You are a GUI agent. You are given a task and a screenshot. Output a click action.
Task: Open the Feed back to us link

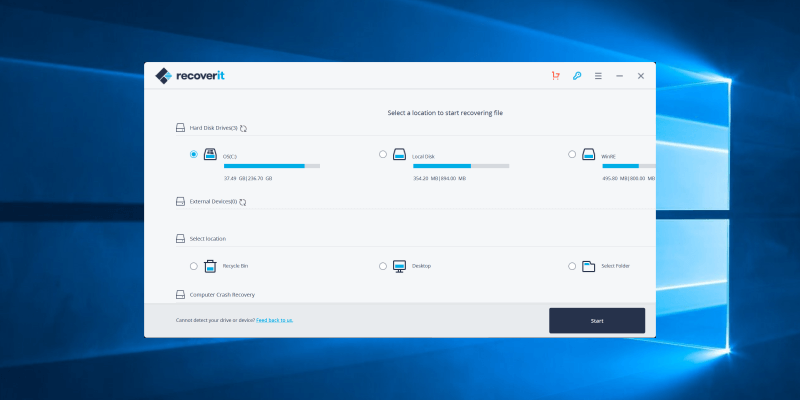click(274, 320)
